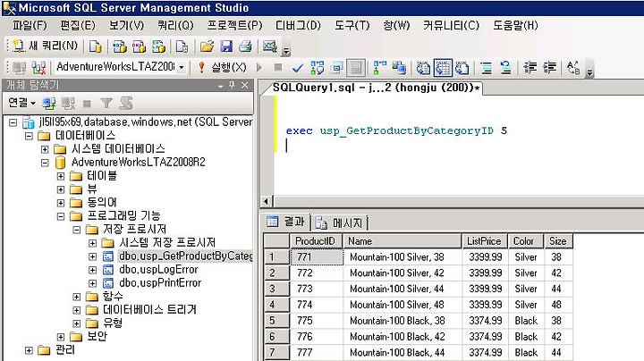Open the AdventureWorksLTAZ2008 database dropdown
The width and height of the screenshot is (644, 361).
[x=181, y=67]
